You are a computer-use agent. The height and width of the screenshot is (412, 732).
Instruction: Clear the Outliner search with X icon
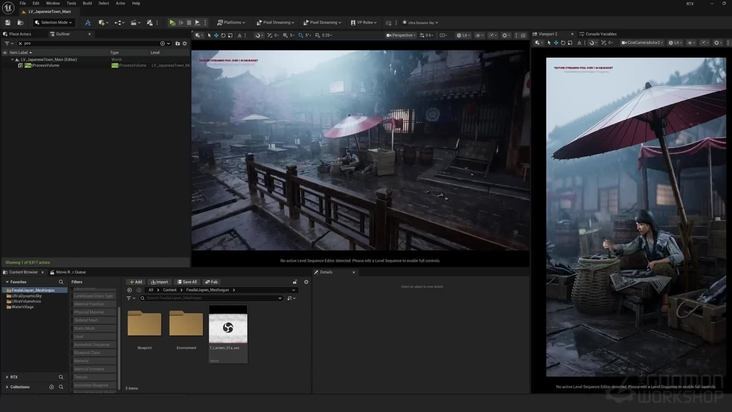pyautogui.click(x=20, y=43)
